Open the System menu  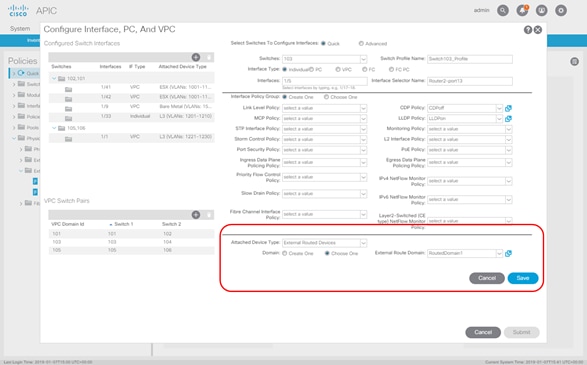pos(20,29)
